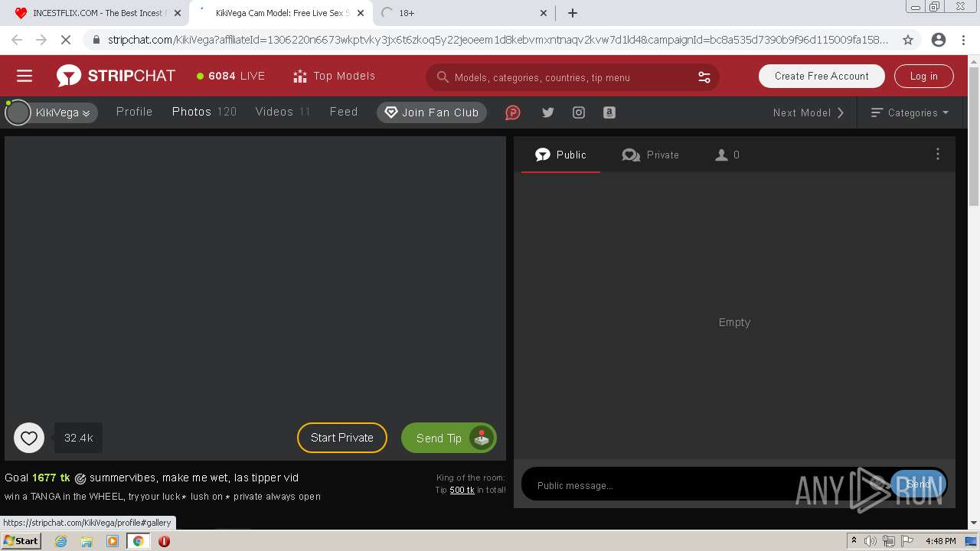Launch Internet Explorer from taskbar

tap(60, 541)
